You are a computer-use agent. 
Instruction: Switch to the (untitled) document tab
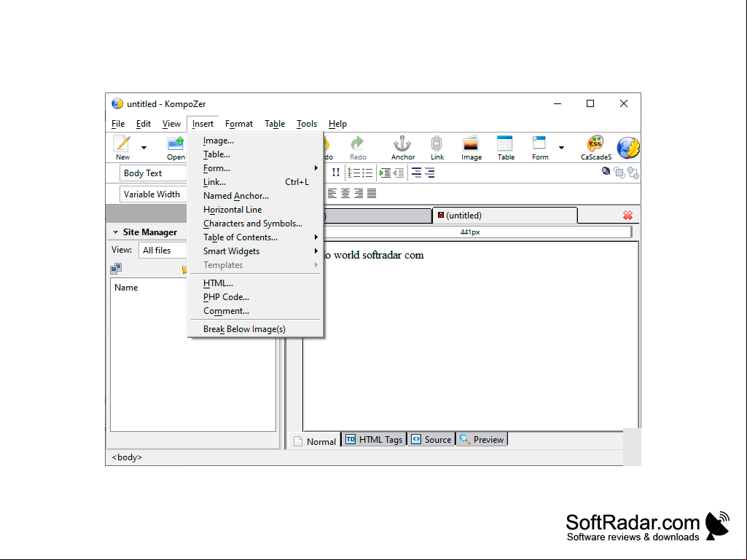pos(505,216)
